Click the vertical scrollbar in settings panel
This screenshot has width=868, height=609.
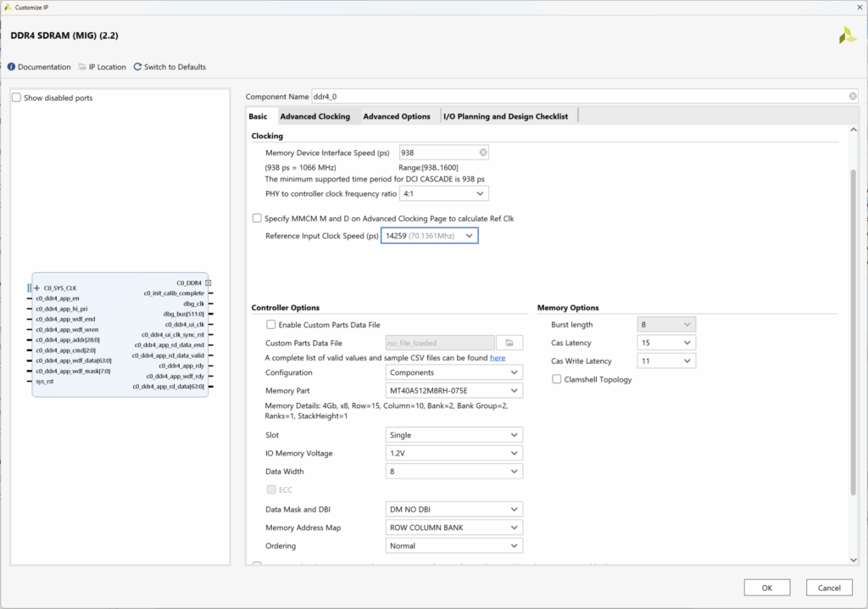[x=852, y=331]
